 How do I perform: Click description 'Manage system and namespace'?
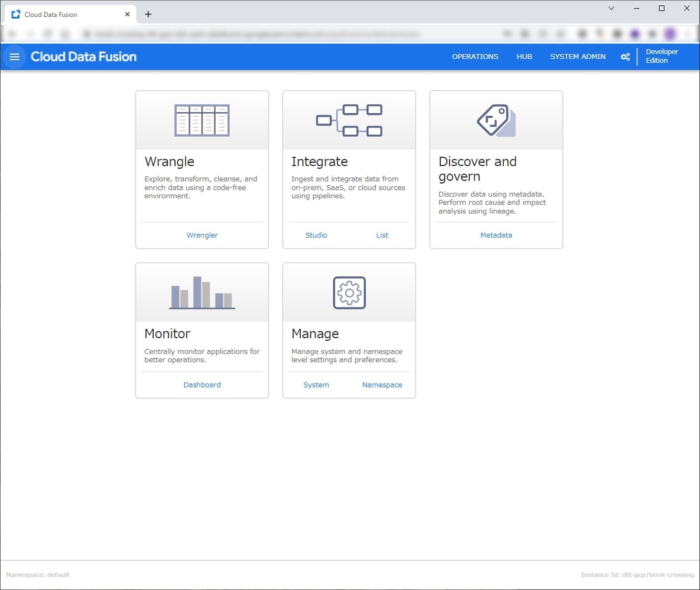tap(347, 356)
